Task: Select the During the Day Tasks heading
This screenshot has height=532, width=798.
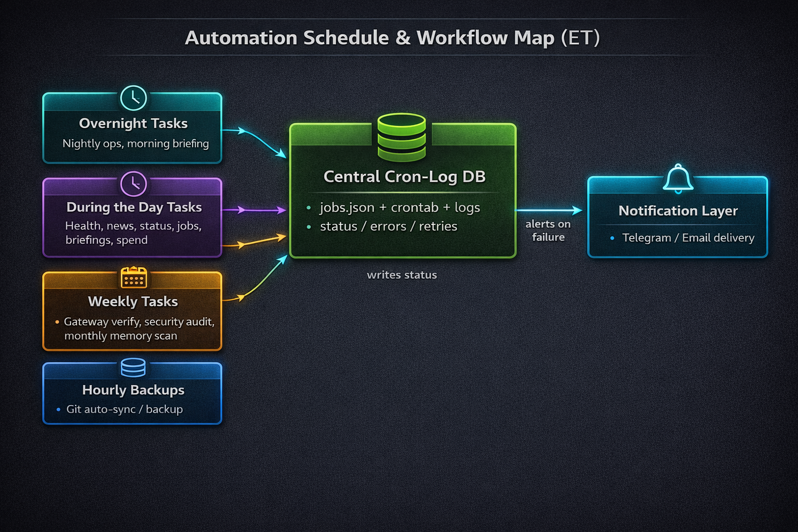Action: [134, 207]
